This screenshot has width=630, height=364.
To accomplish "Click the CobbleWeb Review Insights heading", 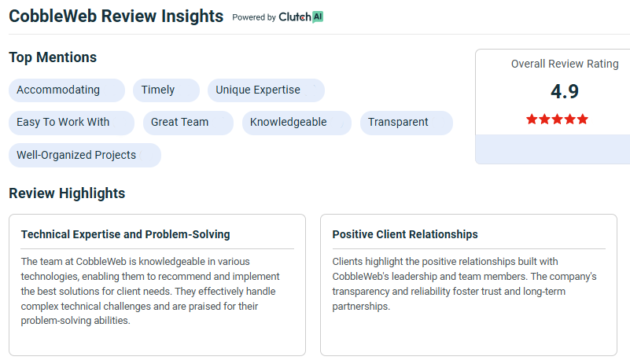I will coord(116,17).
